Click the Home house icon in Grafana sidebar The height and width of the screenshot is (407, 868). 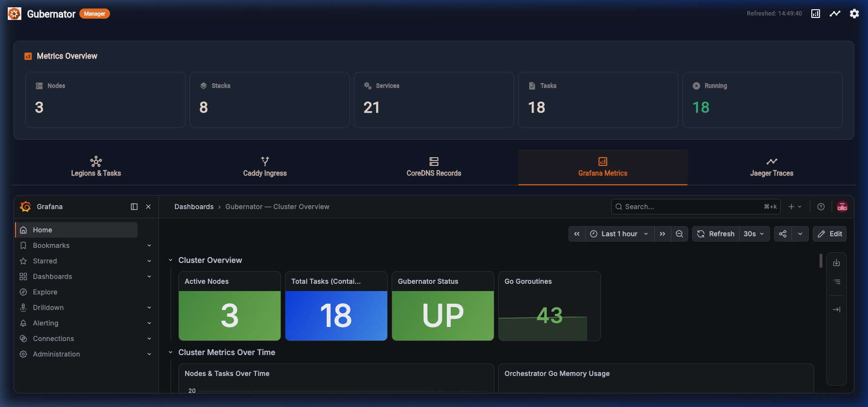point(23,230)
